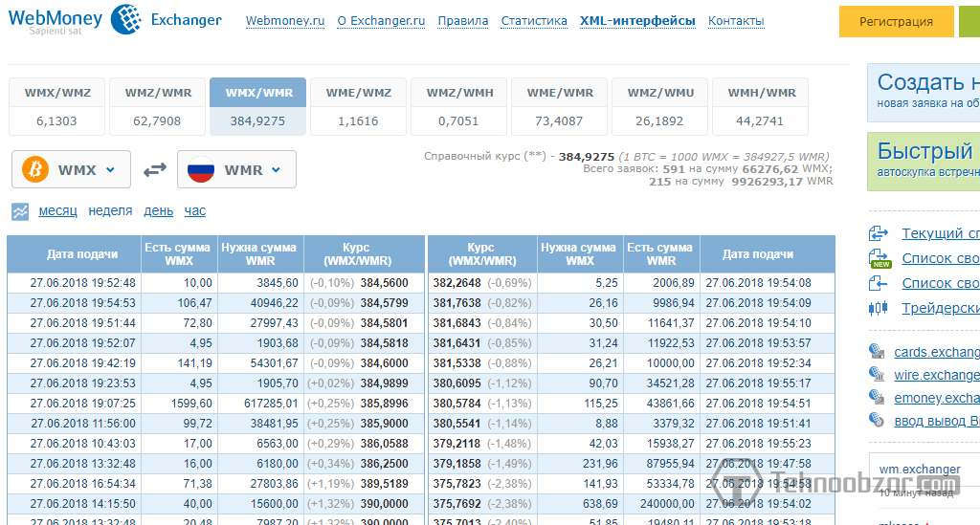Image resolution: width=980 pixels, height=525 pixels.
Task: Click the icon beside cards.exchanger link
Action: tap(877, 352)
